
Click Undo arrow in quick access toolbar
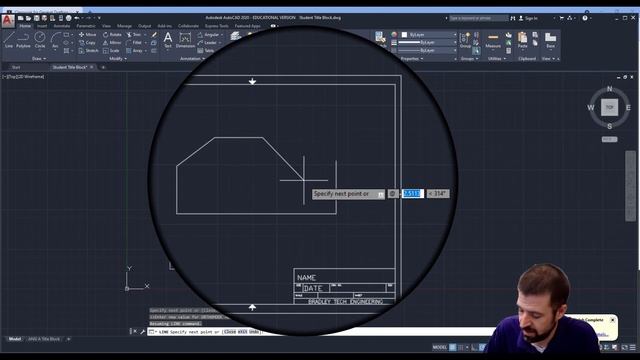(x=77, y=18)
